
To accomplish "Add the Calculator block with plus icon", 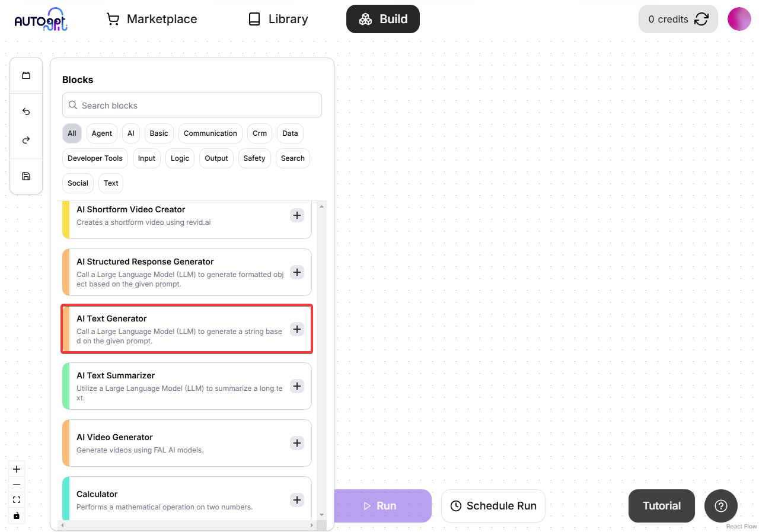I will click(297, 500).
